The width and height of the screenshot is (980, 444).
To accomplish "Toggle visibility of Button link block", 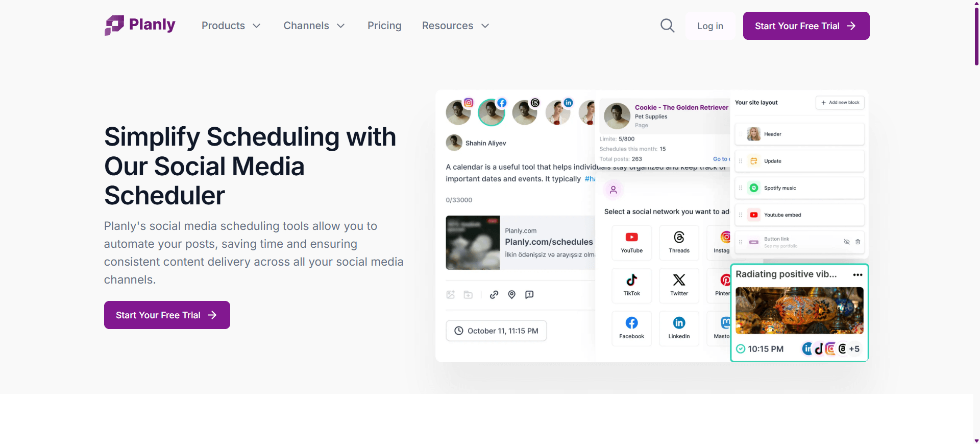I will click(846, 242).
